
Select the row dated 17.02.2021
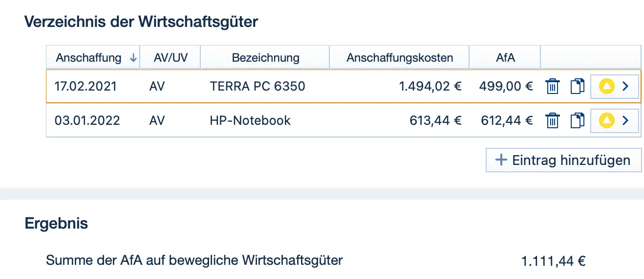(86, 87)
